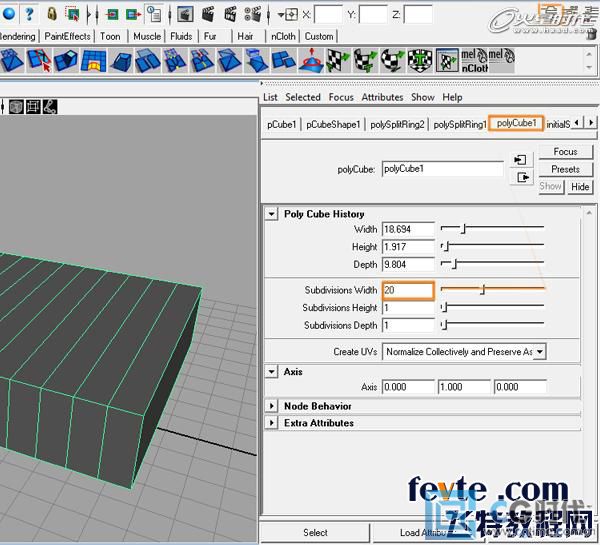Click the brush viewport panel icon

50,107
